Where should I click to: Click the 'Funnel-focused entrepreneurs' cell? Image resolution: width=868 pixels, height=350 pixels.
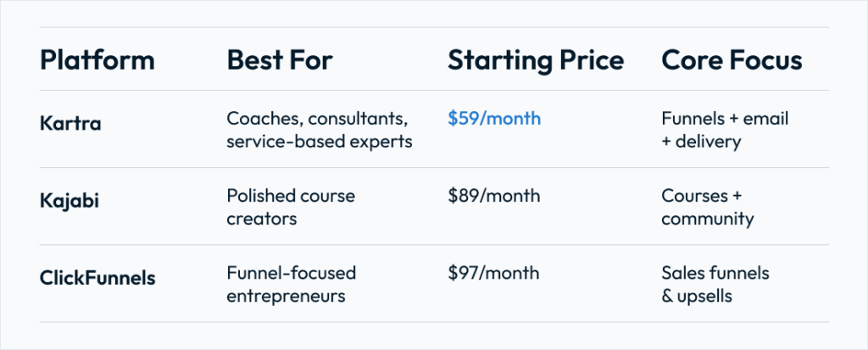pyautogui.click(x=292, y=285)
